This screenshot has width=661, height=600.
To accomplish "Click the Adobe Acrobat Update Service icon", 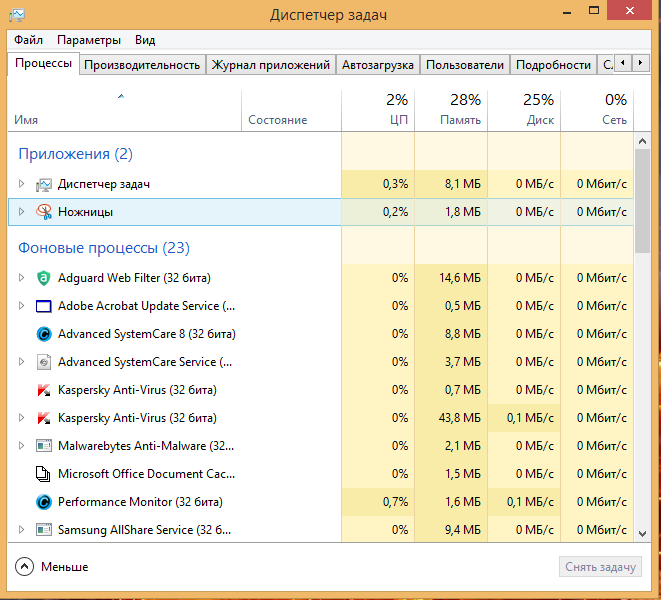I will [x=44, y=306].
